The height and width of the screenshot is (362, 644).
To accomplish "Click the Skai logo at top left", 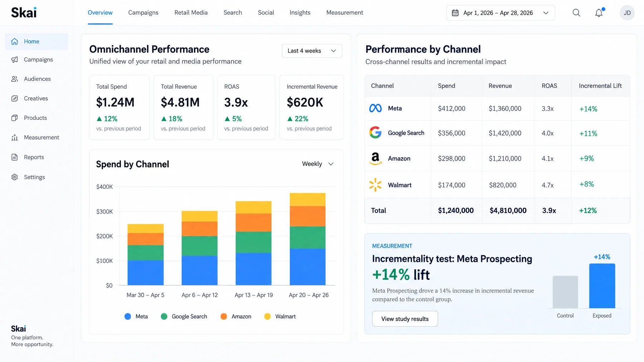I will (24, 13).
